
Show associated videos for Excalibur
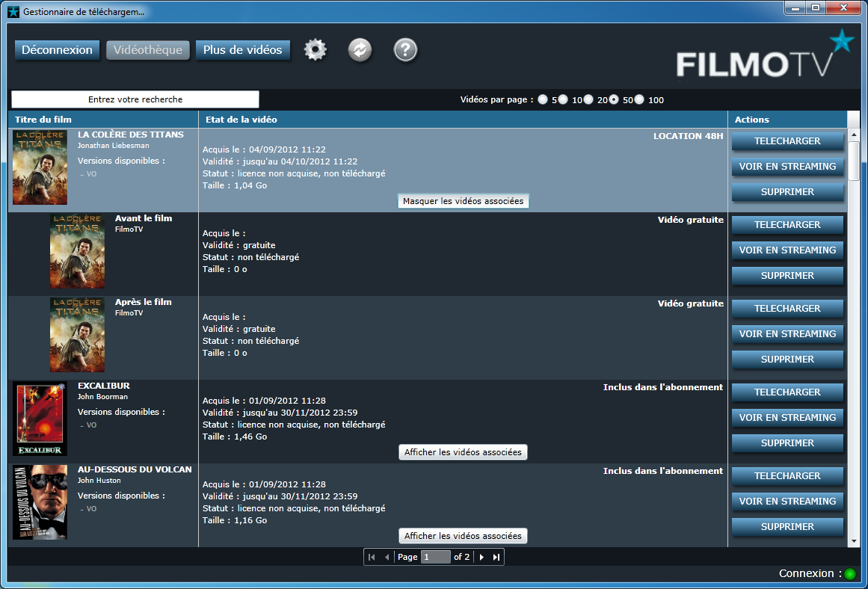pyautogui.click(x=464, y=452)
